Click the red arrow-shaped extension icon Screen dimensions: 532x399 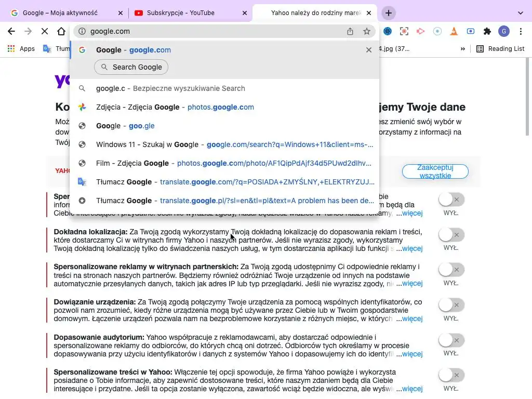421,31
